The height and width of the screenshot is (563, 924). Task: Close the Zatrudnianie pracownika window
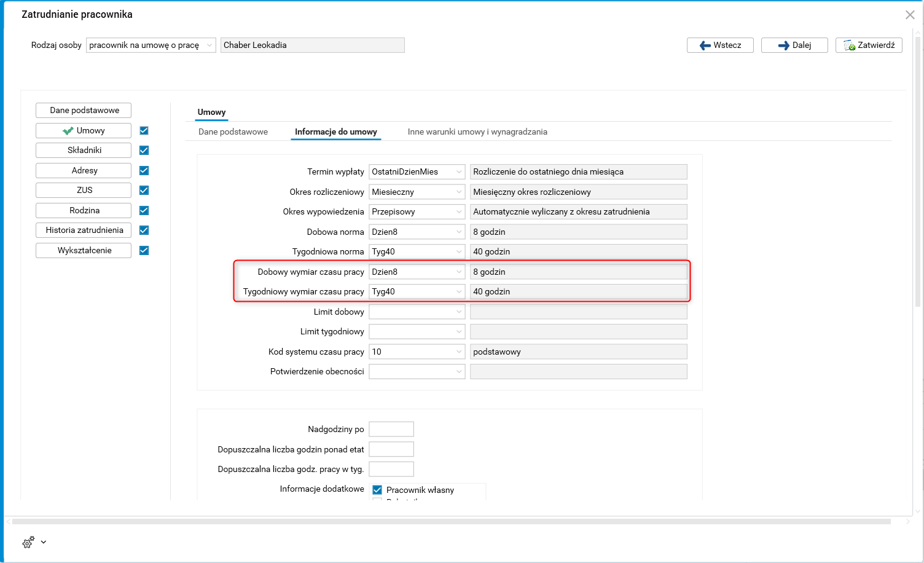pyautogui.click(x=910, y=15)
